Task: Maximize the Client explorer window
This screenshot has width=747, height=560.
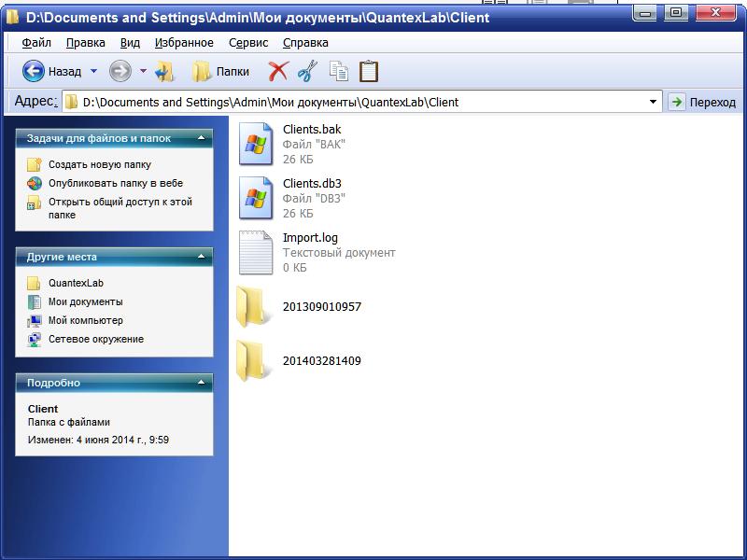Action: (676, 13)
